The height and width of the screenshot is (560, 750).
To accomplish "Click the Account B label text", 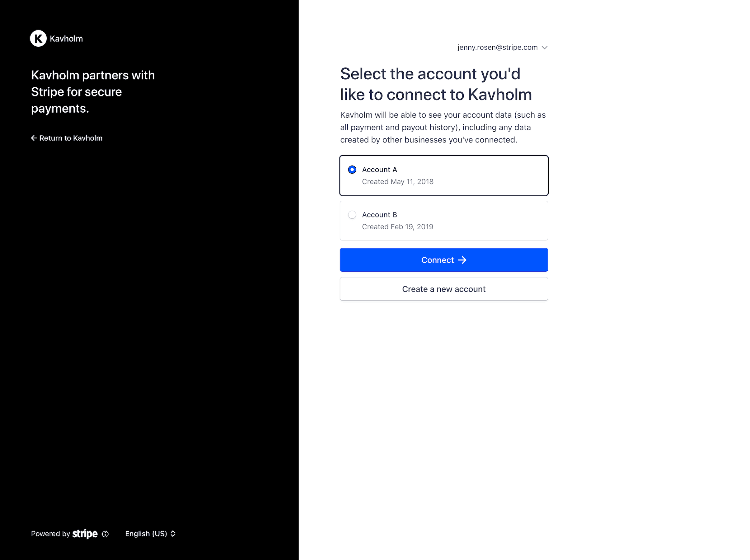I will pyautogui.click(x=379, y=215).
